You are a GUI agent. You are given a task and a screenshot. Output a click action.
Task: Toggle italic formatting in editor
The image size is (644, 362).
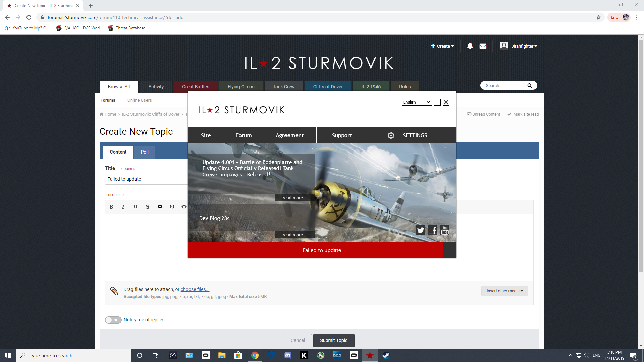(123, 207)
